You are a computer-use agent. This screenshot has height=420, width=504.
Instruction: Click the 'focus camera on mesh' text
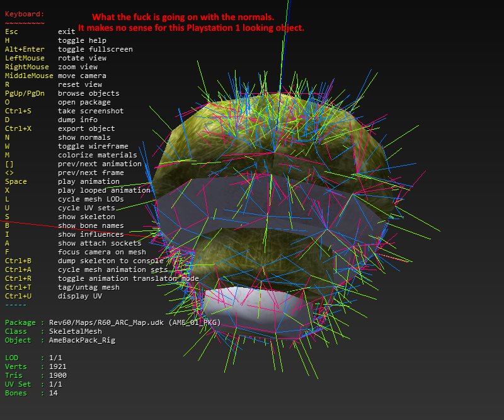coord(102,253)
